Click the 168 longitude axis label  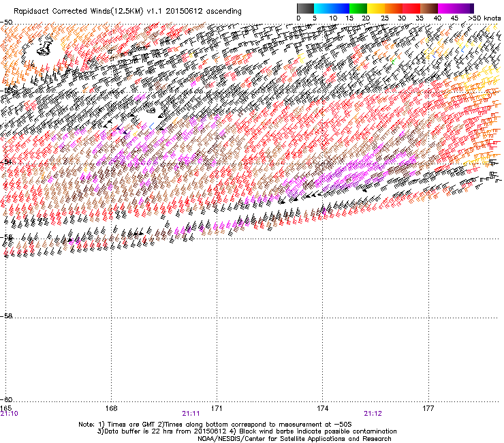111,408
